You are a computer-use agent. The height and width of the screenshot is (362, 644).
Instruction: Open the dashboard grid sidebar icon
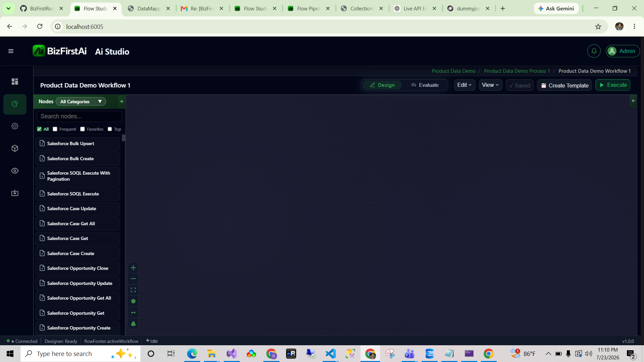click(15, 81)
